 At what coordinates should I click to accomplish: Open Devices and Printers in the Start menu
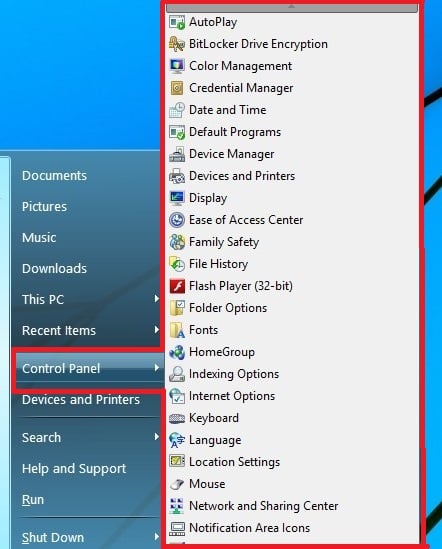point(81,399)
